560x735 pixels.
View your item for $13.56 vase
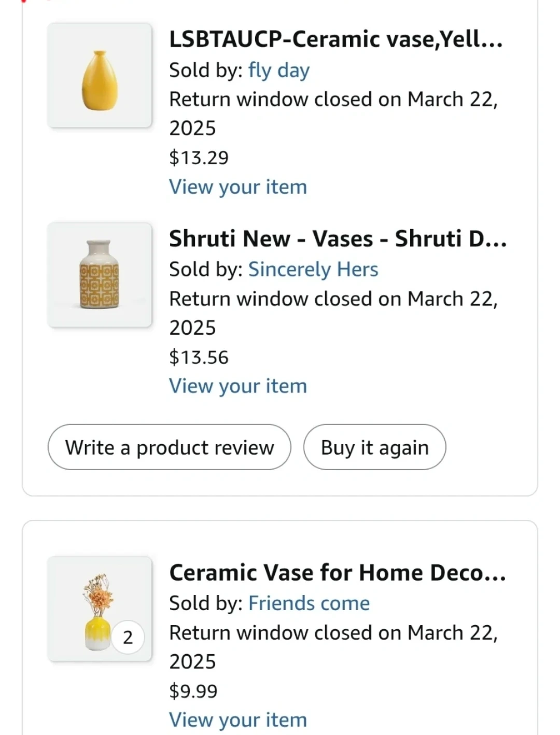pyautogui.click(x=238, y=386)
